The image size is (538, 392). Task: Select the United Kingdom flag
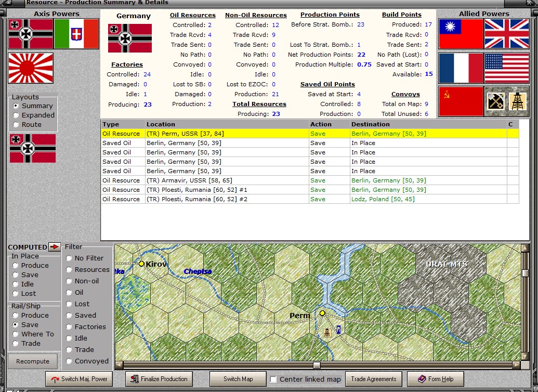tap(506, 34)
